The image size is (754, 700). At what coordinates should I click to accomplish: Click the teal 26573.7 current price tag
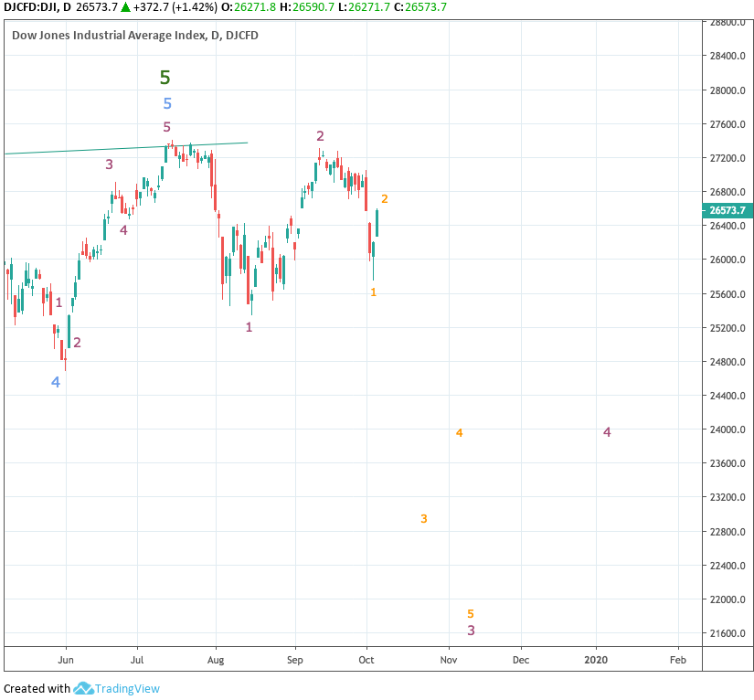point(727,210)
